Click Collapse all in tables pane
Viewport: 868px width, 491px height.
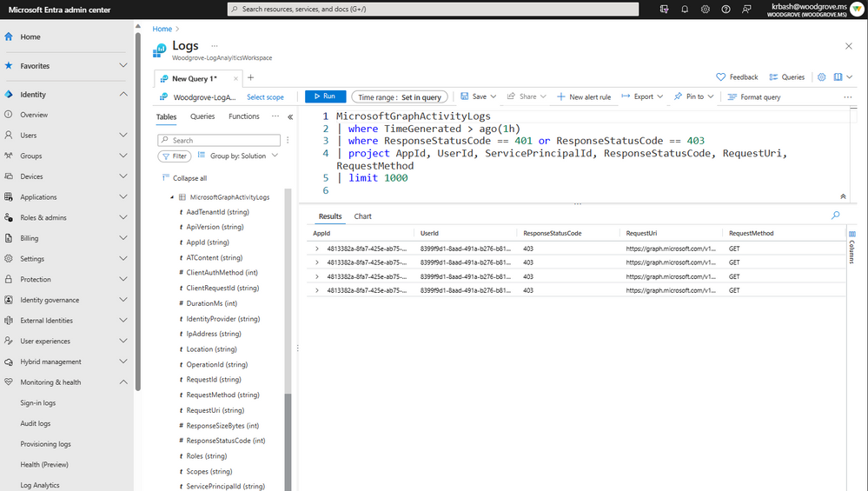tap(184, 178)
